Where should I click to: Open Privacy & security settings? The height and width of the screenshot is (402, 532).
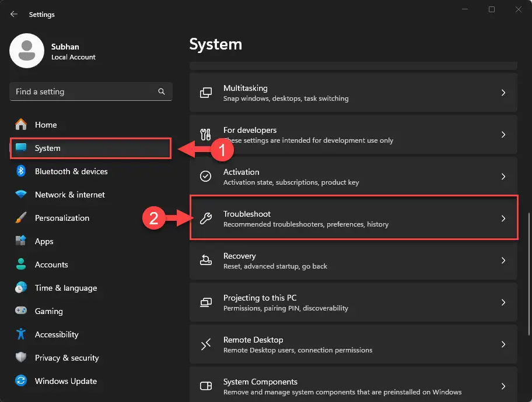tap(90, 358)
